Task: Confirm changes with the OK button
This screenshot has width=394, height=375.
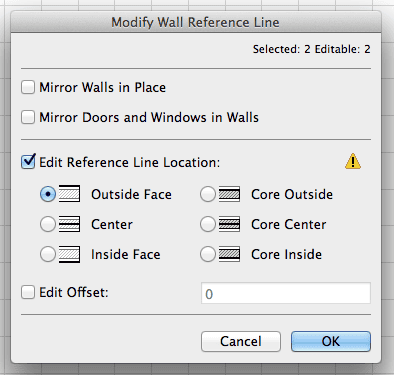Action: point(331,341)
